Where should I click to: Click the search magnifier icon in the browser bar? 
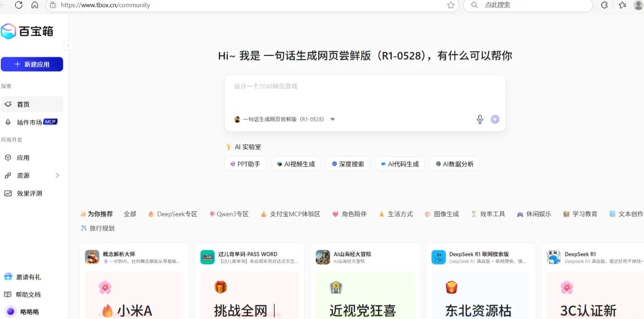click(x=474, y=5)
